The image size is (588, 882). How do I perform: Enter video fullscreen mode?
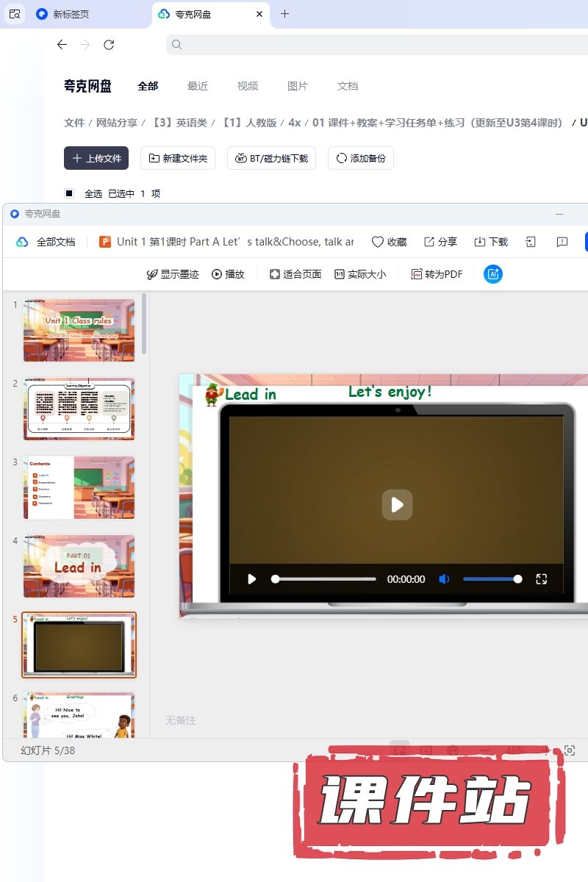coord(542,579)
